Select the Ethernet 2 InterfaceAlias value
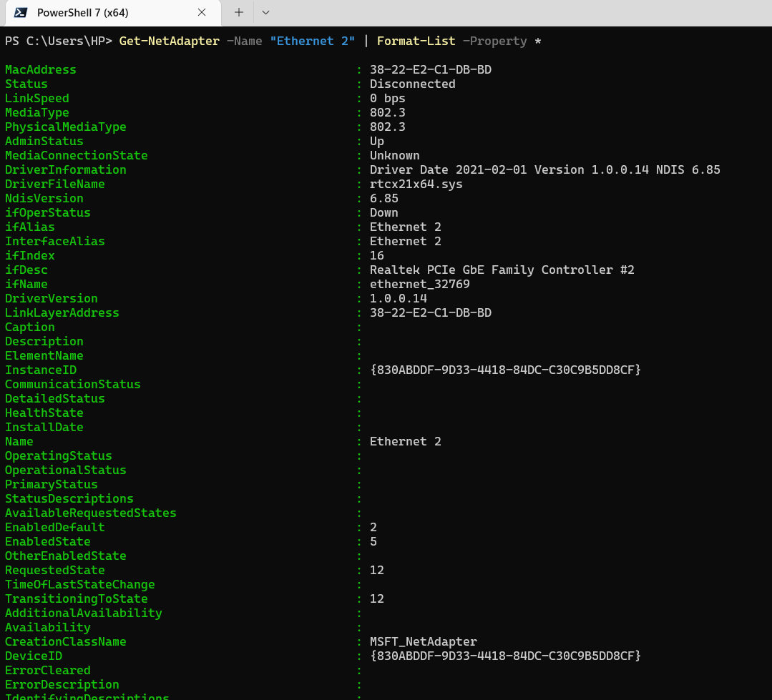Viewport: 772px width, 700px height. [405, 241]
